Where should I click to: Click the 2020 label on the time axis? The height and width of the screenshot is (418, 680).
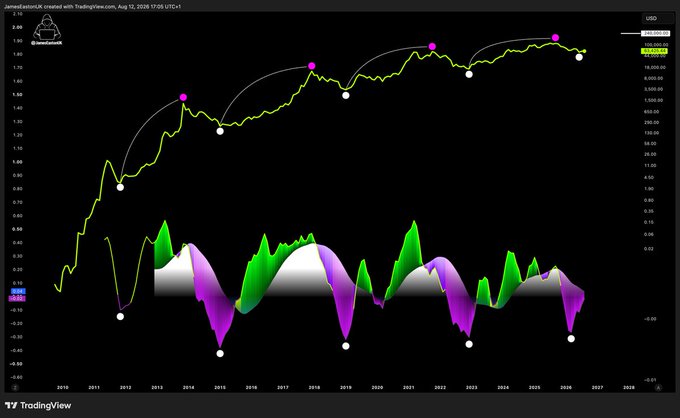tap(377, 388)
